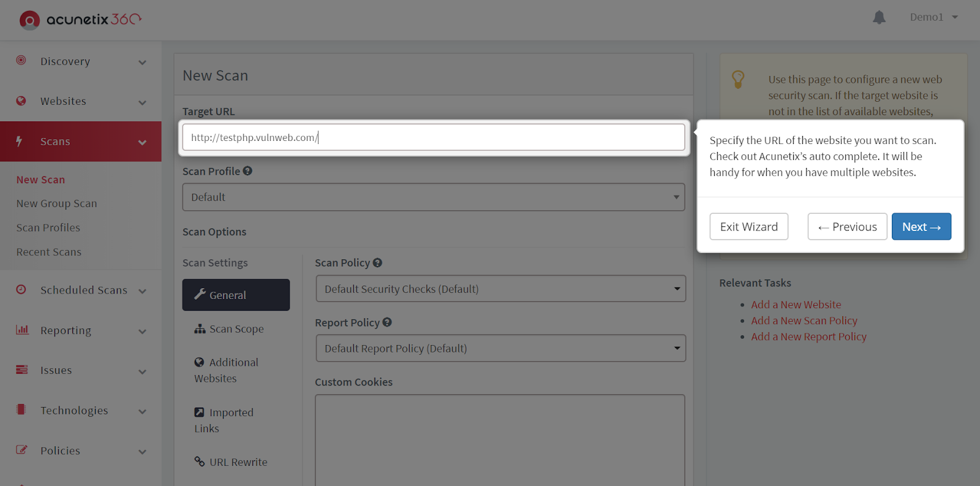
Task: Expand the Scheduled Scans chevron
Action: click(x=142, y=291)
